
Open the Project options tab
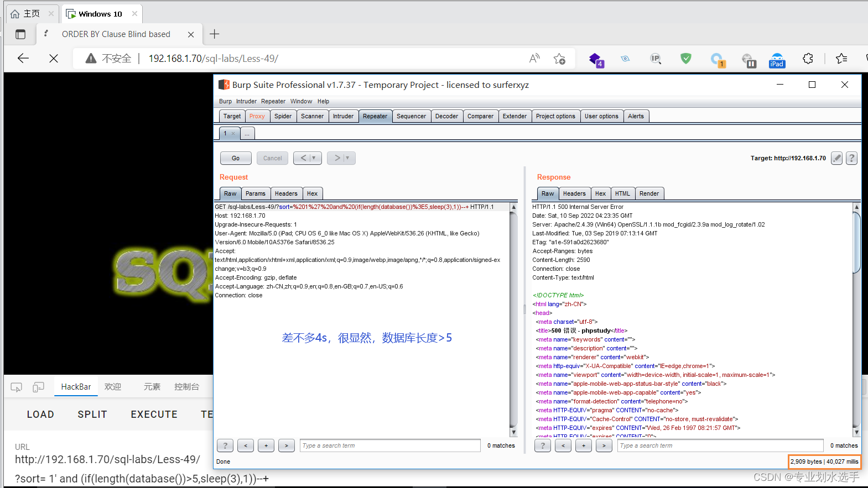[x=555, y=116]
